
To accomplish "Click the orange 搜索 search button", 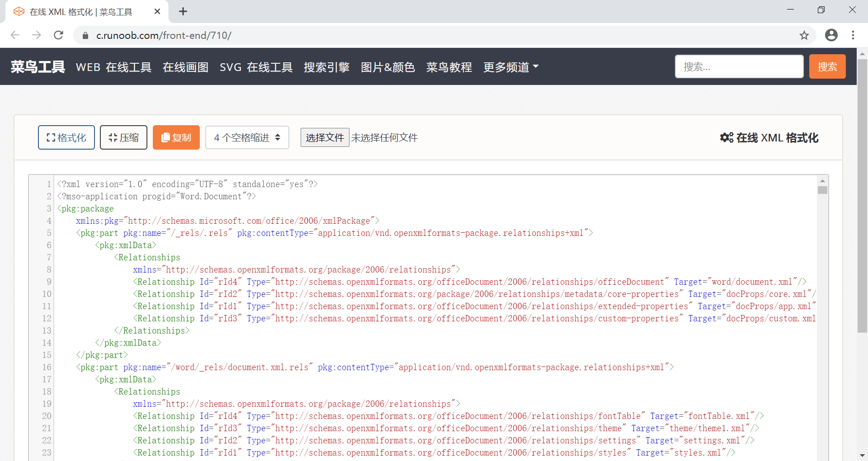I will click(x=827, y=67).
